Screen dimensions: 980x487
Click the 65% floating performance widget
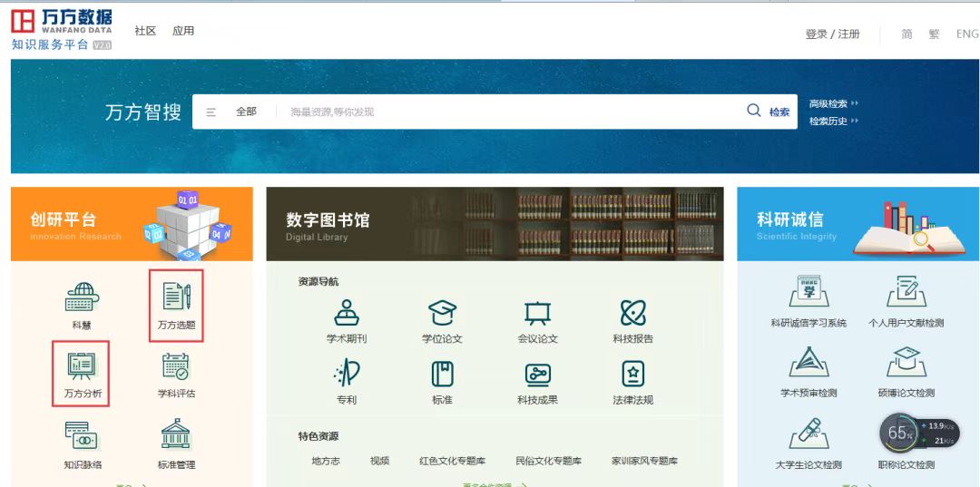(x=919, y=433)
